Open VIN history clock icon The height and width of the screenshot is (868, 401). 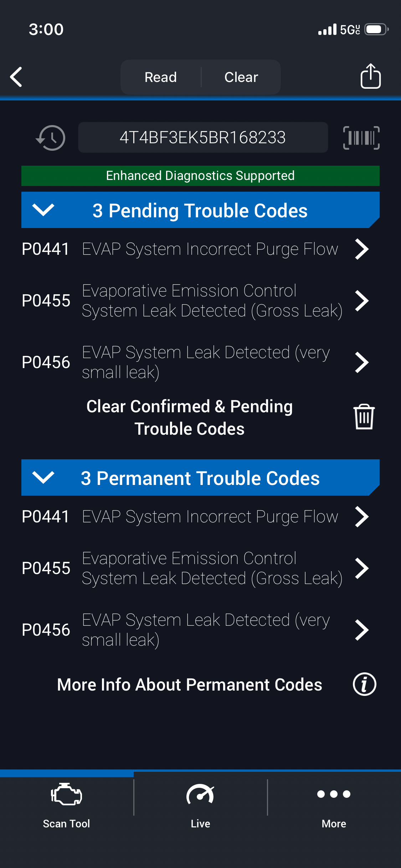[x=51, y=138]
